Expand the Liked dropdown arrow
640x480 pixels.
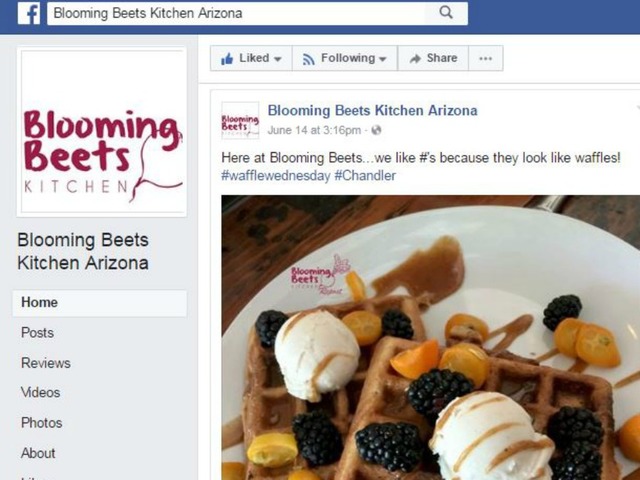[x=278, y=59]
